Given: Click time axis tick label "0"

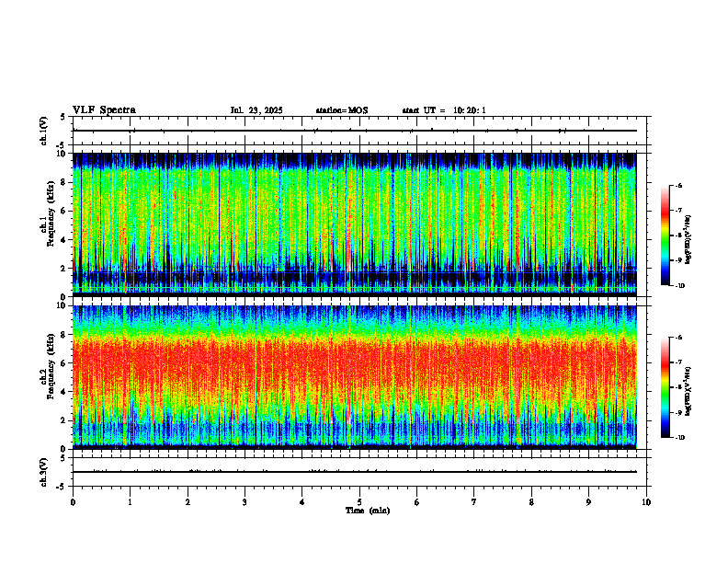Looking at the screenshot, I should point(73,502).
